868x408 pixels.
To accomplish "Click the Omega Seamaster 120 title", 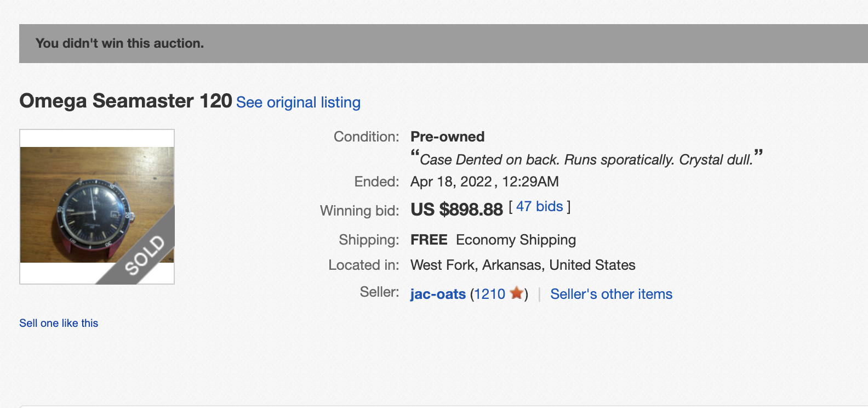I will point(125,101).
